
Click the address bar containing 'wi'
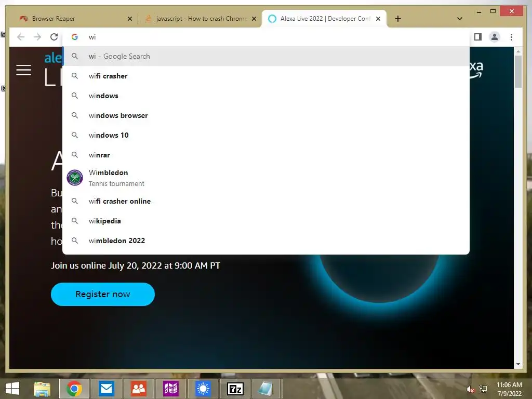coord(266,37)
